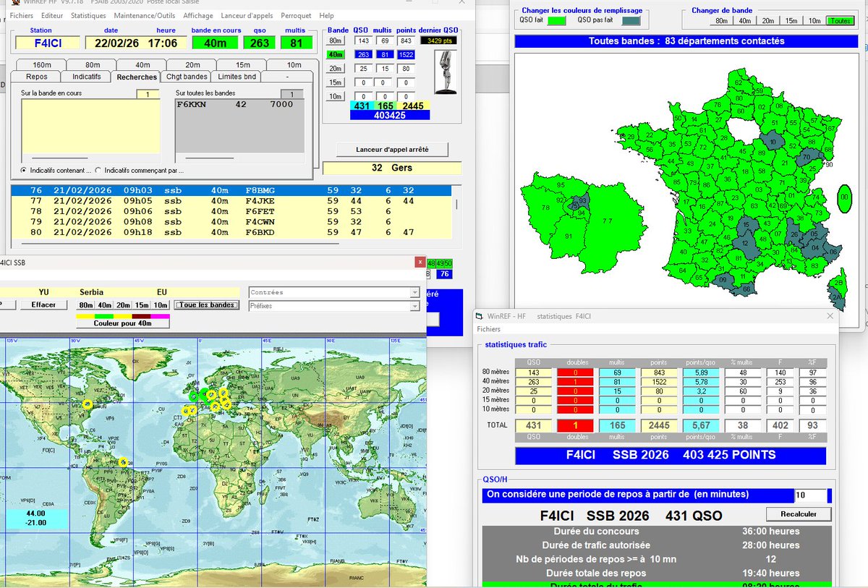
Task: Select 'Indicatifs contenant' radio button
Action: point(25,171)
